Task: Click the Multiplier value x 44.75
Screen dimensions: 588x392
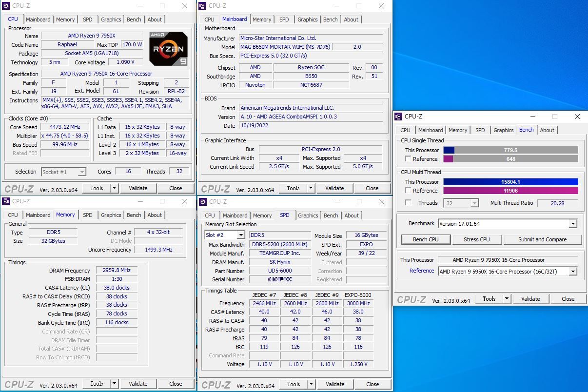Action: tap(65, 136)
